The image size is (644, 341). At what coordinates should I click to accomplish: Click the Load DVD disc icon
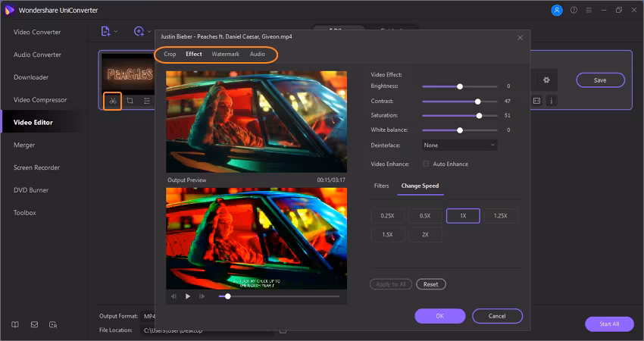(x=139, y=31)
